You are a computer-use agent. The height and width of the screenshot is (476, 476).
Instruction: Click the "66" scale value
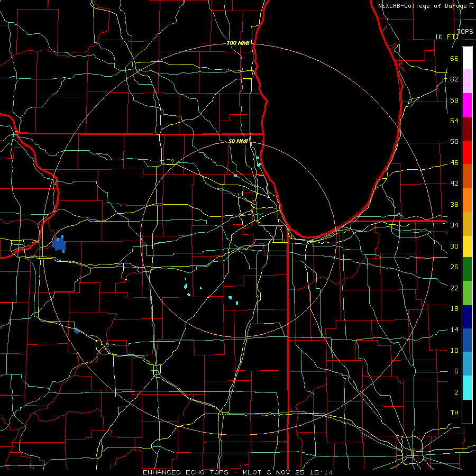(x=454, y=58)
